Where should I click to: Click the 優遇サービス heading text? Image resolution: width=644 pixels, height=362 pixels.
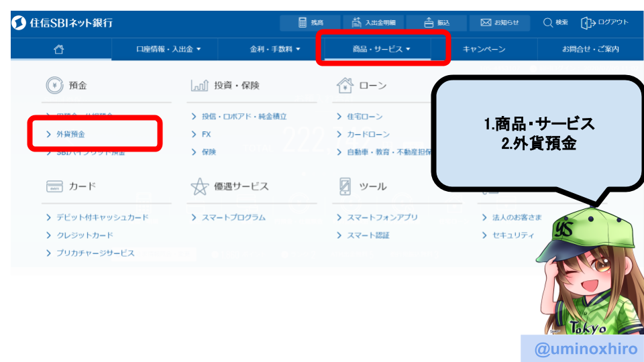pos(241,186)
